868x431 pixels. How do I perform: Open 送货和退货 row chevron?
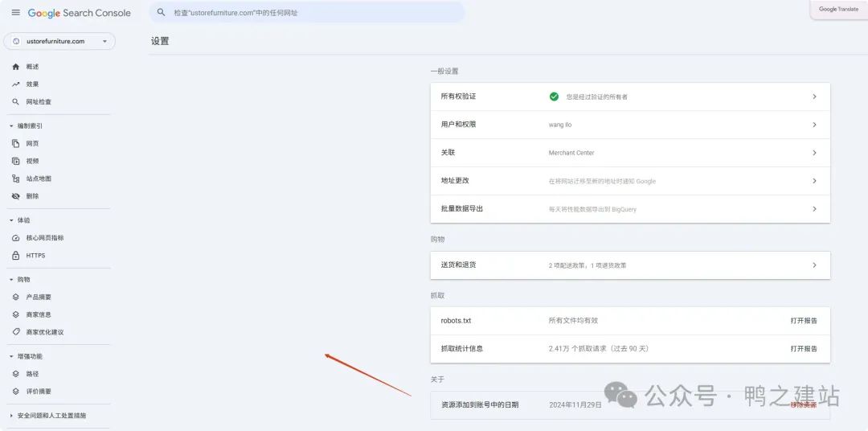(x=814, y=265)
